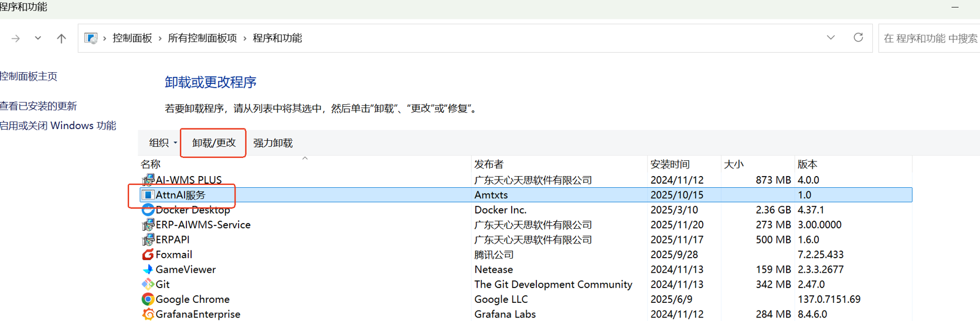Image resolution: width=980 pixels, height=321 pixels.
Task: Expand the chevron after 所有控制面板项 breadcrumb
Action: [x=245, y=38]
